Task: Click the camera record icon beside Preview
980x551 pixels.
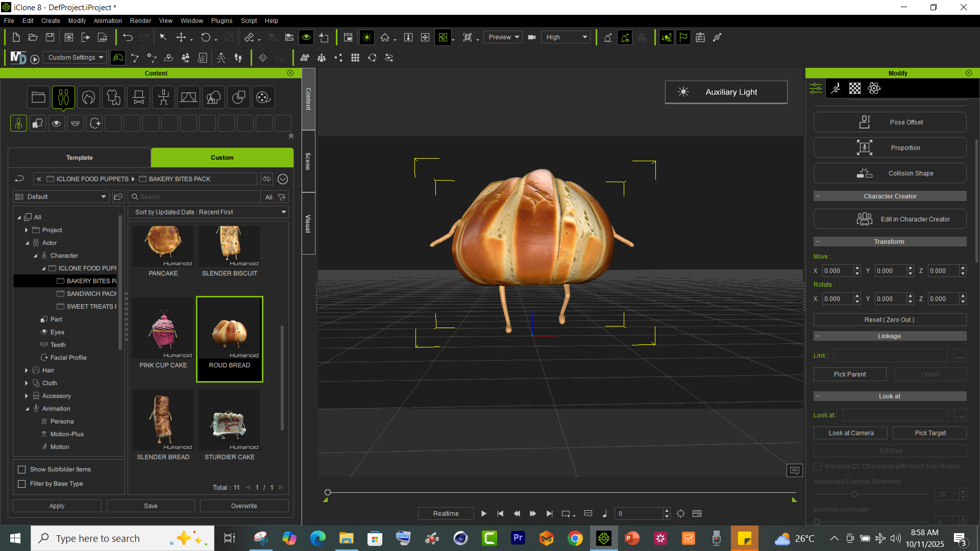Action: pyautogui.click(x=531, y=37)
